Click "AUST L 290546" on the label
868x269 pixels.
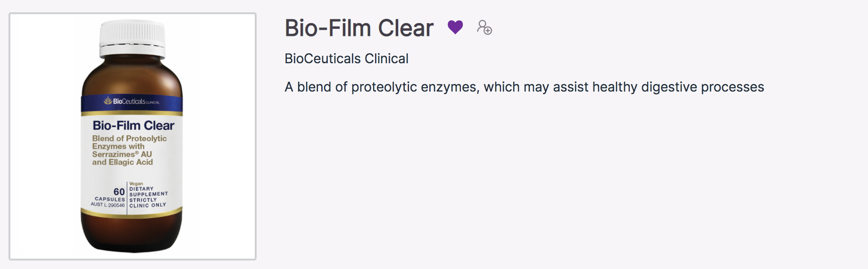(x=108, y=205)
